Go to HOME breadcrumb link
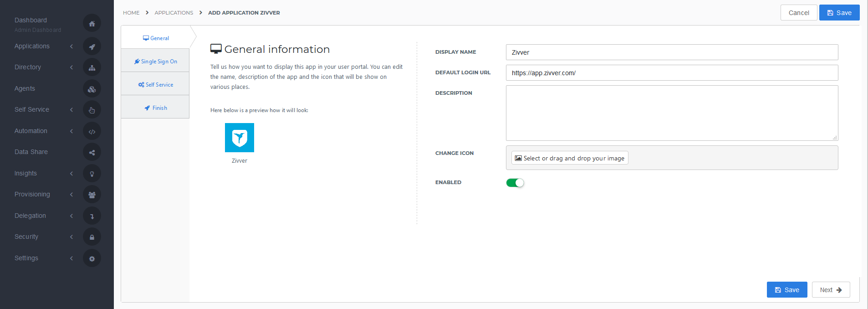This screenshot has height=309, width=868. [131, 13]
